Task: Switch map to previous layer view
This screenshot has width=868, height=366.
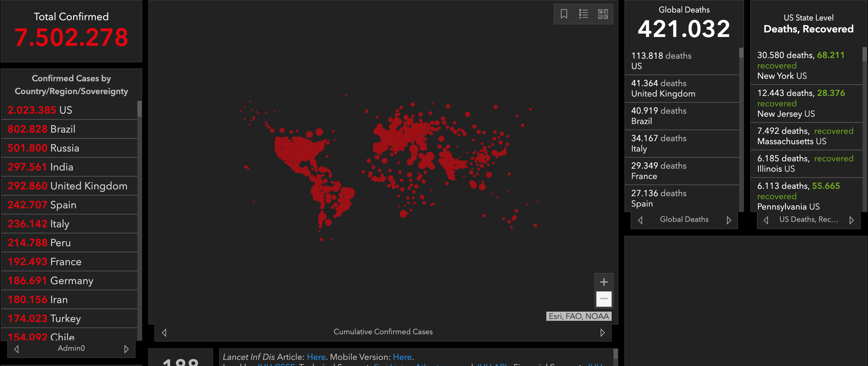Action: click(164, 333)
